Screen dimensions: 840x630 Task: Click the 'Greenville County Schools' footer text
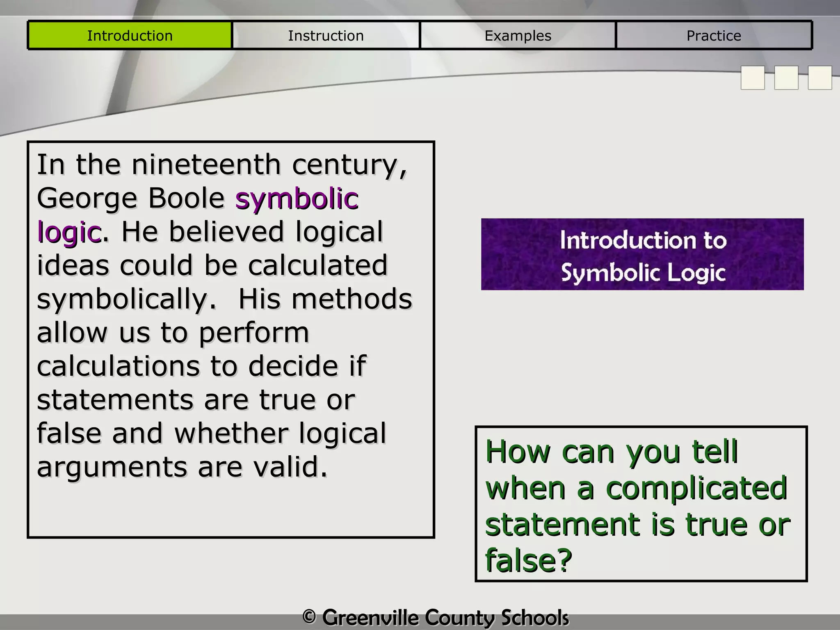[x=445, y=617]
